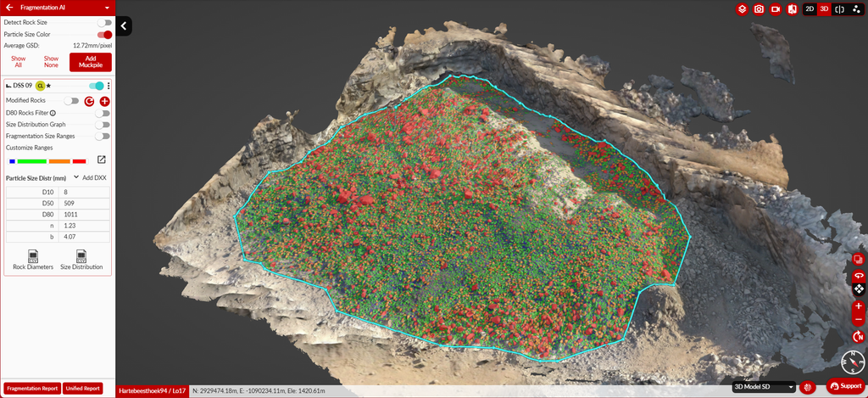The width and height of the screenshot is (868, 398).
Task: Reset orientation to north icon
Action: [x=859, y=336]
